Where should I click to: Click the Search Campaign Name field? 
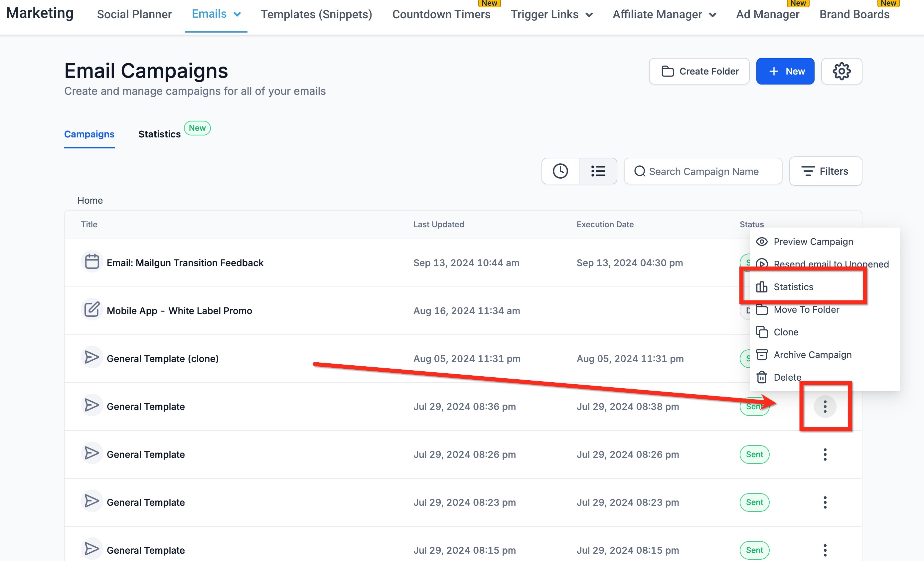point(703,171)
